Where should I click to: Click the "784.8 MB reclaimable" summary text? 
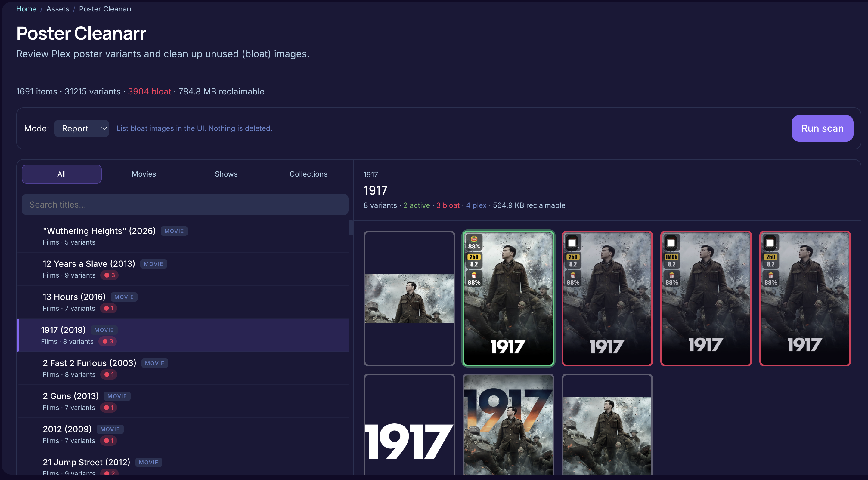click(x=221, y=91)
